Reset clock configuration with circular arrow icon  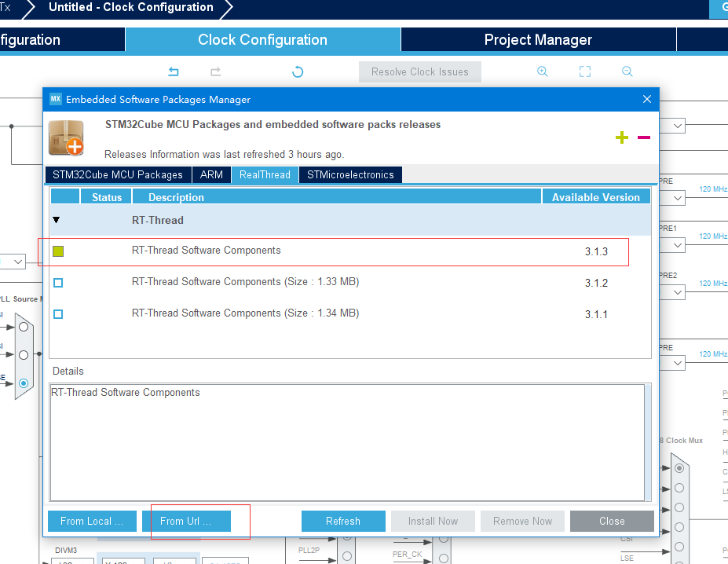(x=298, y=71)
